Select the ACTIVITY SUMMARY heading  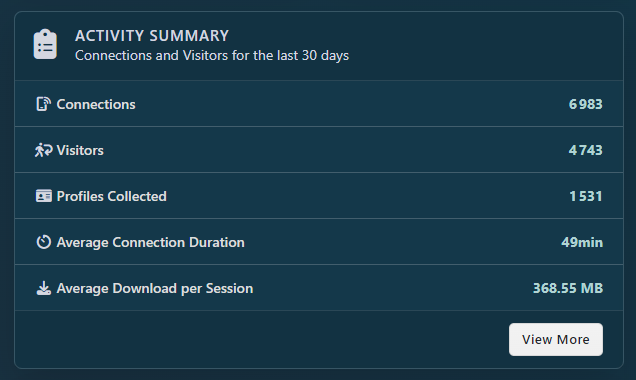pos(152,36)
